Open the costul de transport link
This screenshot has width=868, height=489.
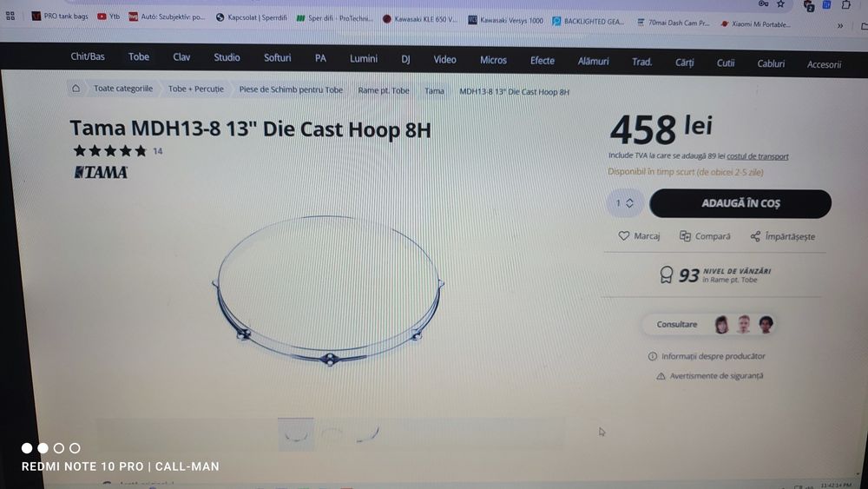[x=757, y=156]
